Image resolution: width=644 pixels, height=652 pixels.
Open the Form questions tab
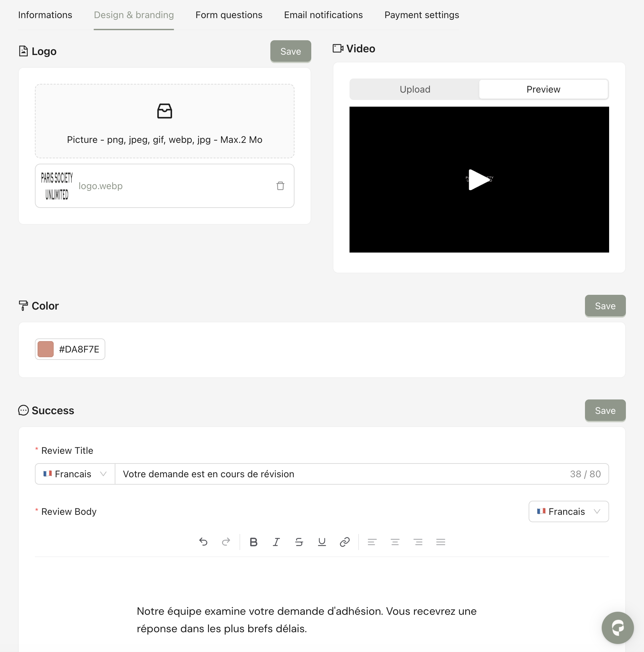229,15
